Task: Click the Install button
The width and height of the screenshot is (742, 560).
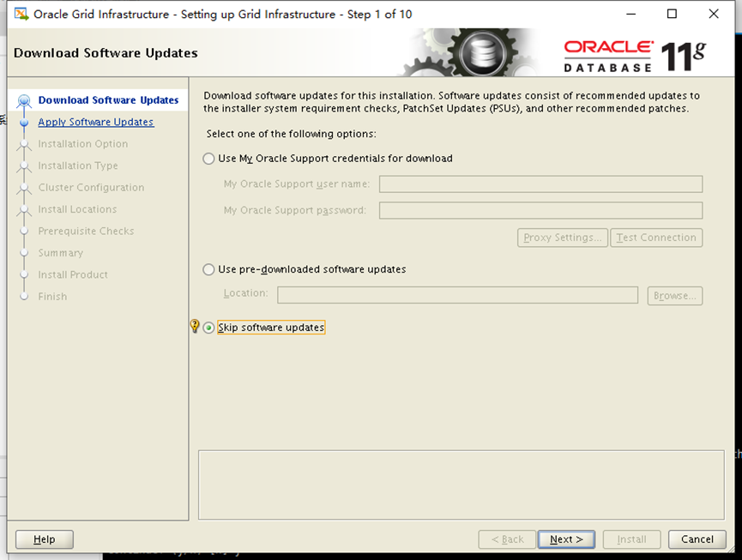Action: point(631,539)
